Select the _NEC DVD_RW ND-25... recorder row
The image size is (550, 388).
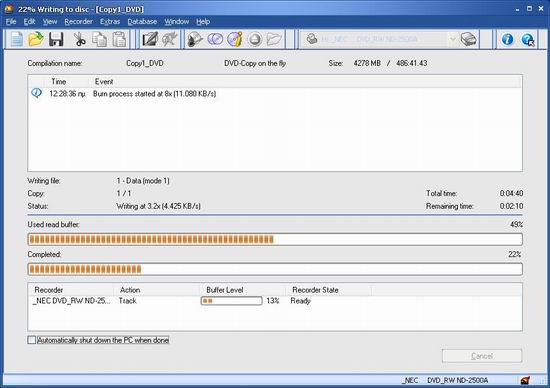coord(71,301)
